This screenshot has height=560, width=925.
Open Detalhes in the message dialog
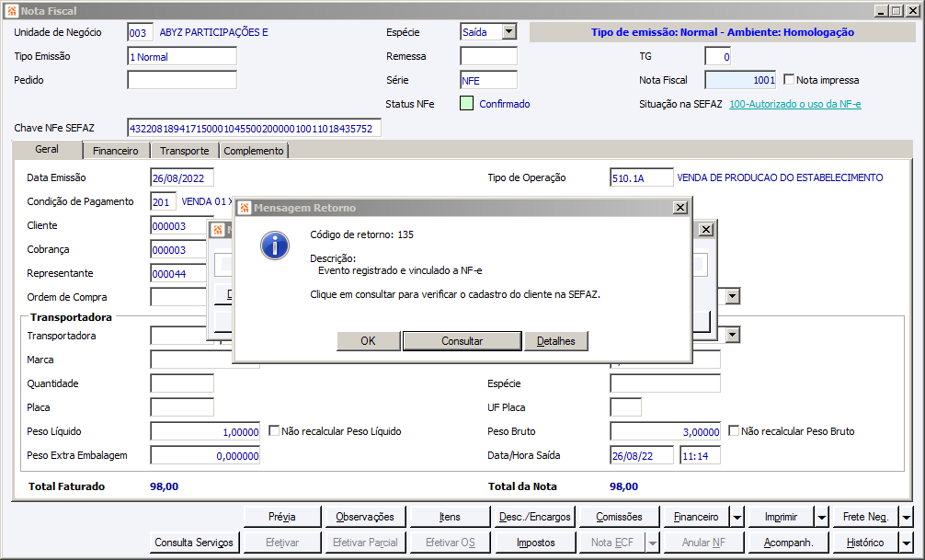tap(555, 341)
